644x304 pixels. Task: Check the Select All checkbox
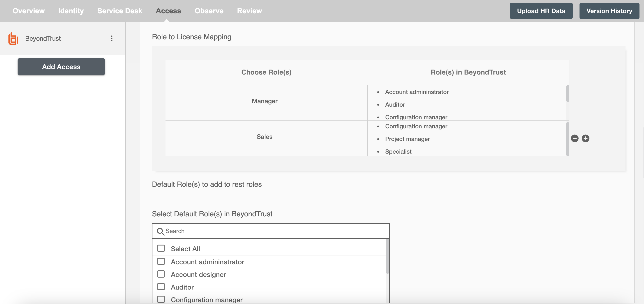[x=161, y=248]
